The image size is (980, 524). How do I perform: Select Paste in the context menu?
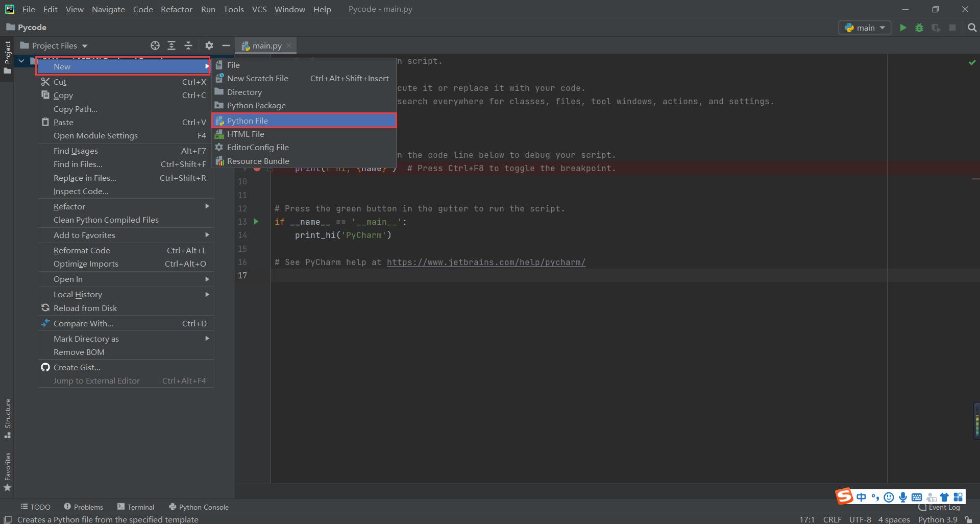[126, 122]
